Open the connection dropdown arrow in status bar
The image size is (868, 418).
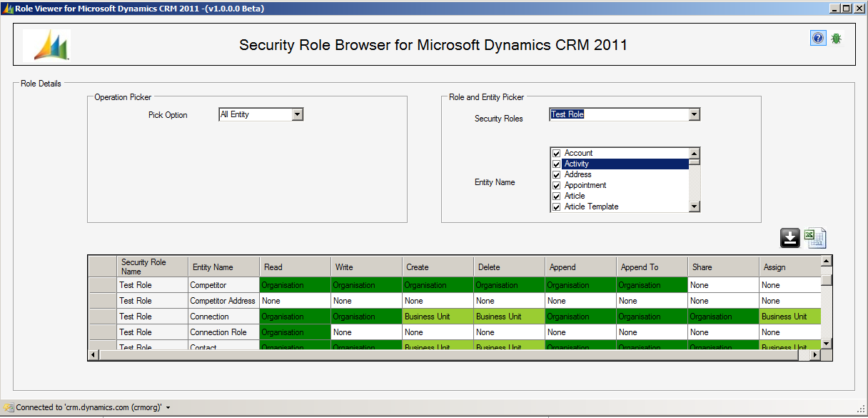click(168, 407)
